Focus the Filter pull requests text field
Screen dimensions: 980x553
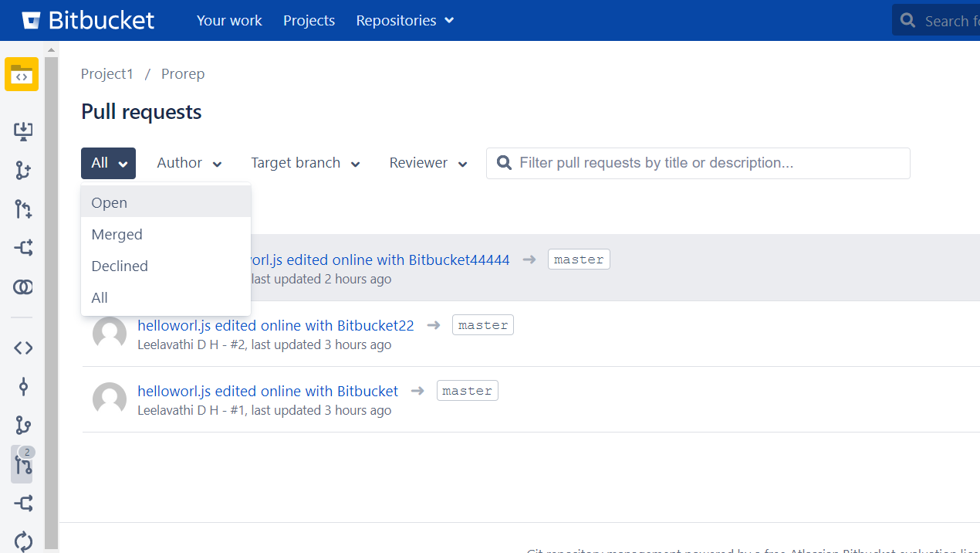(x=698, y=163)
